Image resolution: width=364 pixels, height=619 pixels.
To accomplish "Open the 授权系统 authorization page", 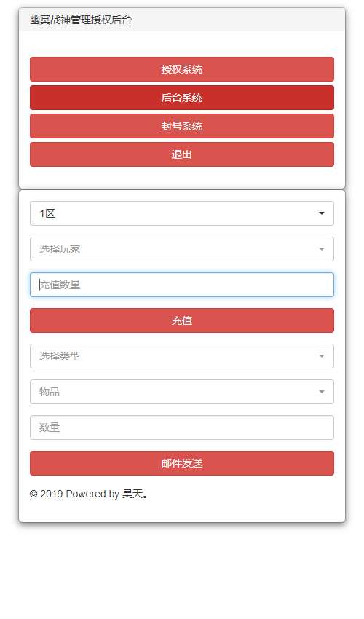I will tap(181, 69).
